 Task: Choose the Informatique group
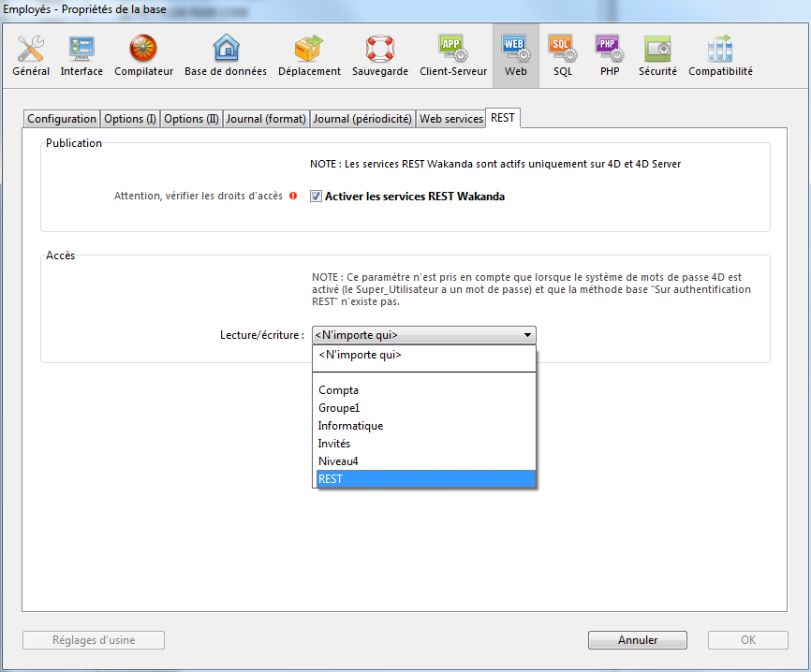coord(426,426)
